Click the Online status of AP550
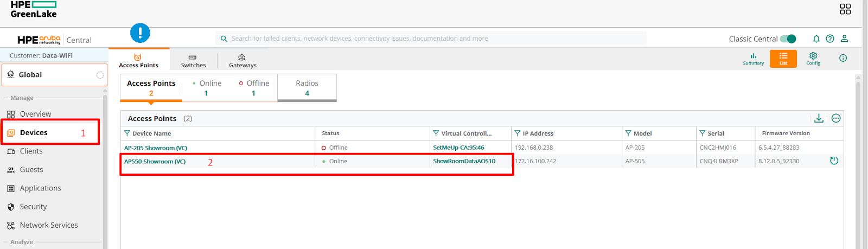This screenshot has height=249, width=868. [334, 161]
